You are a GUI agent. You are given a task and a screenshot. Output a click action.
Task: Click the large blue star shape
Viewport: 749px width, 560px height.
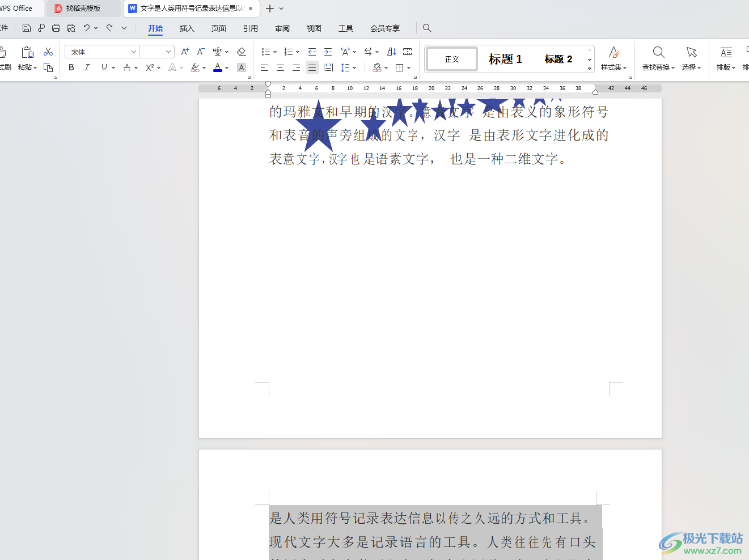tap(319, 126)
